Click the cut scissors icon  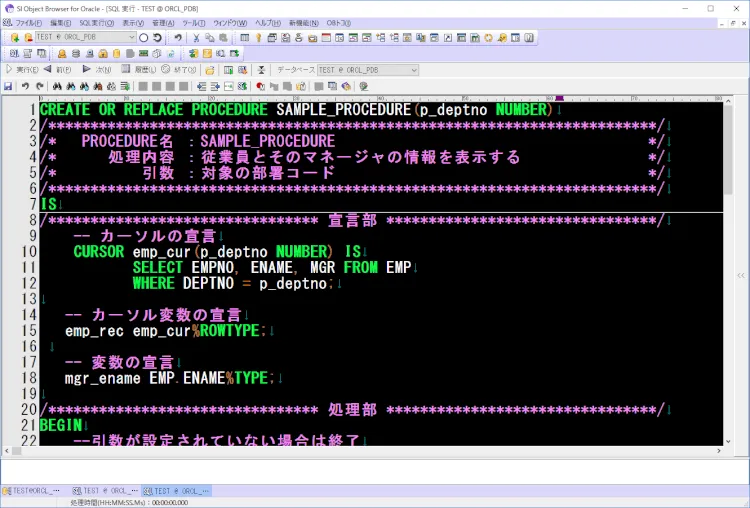pos(196,38)
